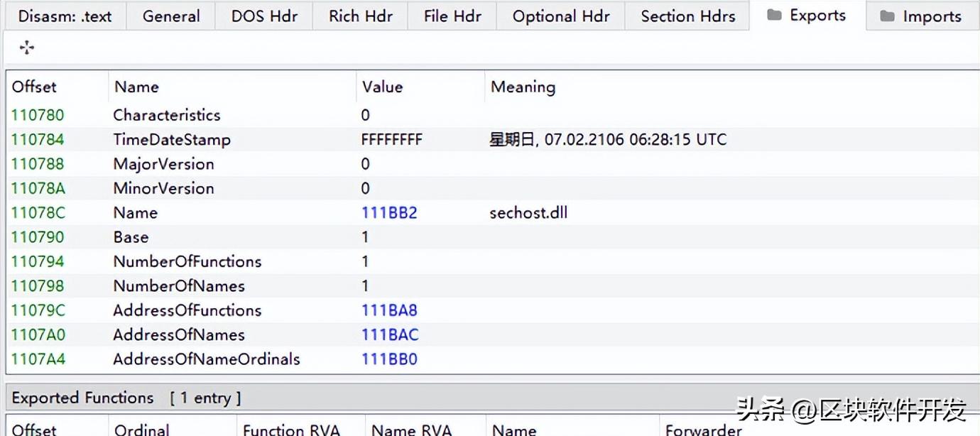Select the sechost.dll meaning entry
980x436 pixels.
click(x=528, y=212)
